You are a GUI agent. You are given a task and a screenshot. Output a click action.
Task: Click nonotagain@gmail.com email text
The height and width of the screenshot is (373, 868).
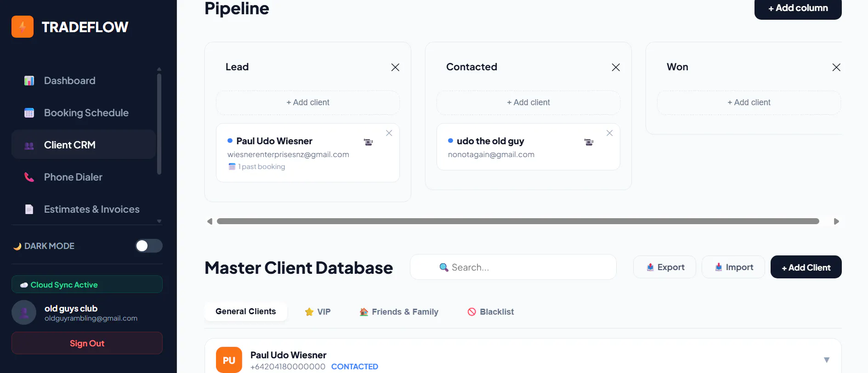pos(491,155)
